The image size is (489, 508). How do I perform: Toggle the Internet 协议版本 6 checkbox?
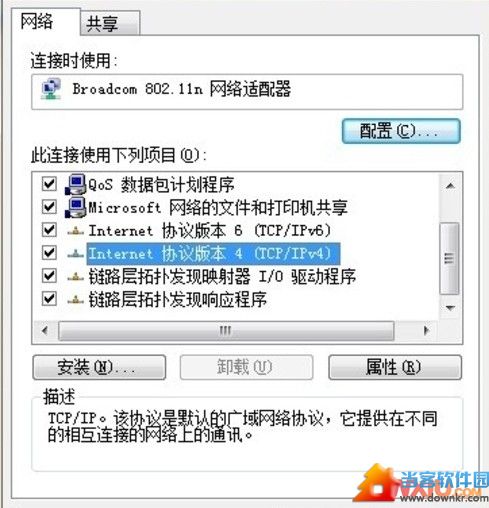[49, 230]
